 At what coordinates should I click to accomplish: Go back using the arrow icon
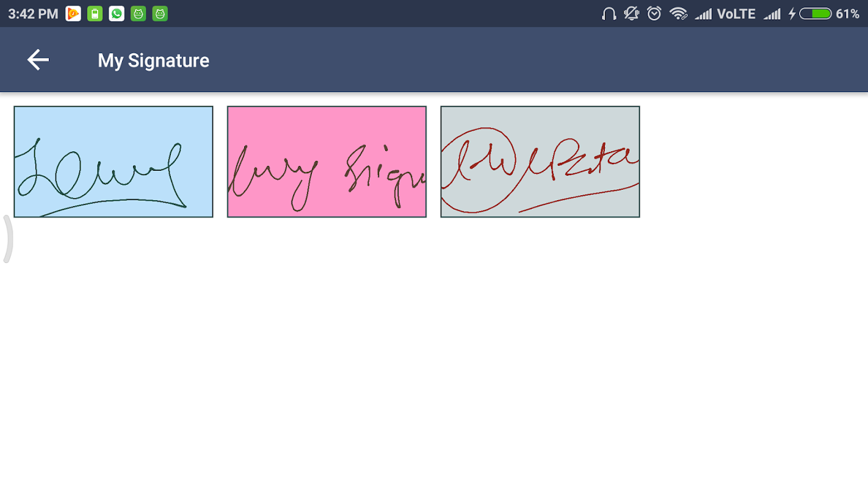coord(38,60)
